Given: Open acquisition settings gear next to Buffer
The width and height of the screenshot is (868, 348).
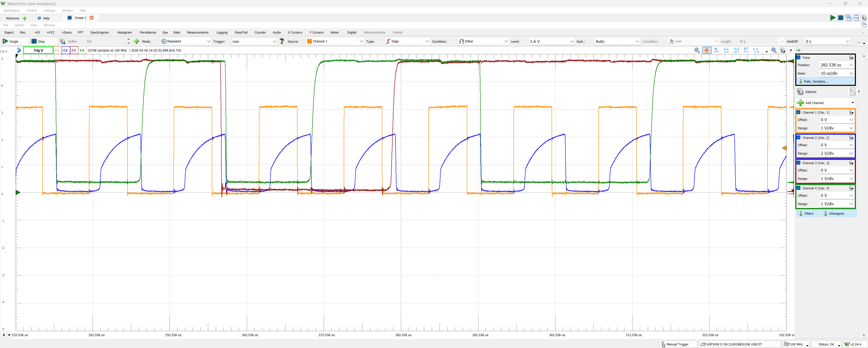Looking at the screenshot, I should [x=62, y=41].
